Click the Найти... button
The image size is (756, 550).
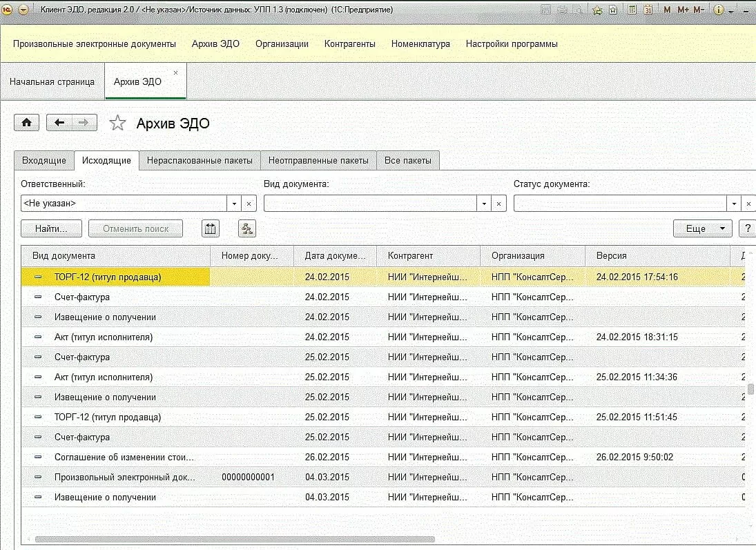click(52, 229)
